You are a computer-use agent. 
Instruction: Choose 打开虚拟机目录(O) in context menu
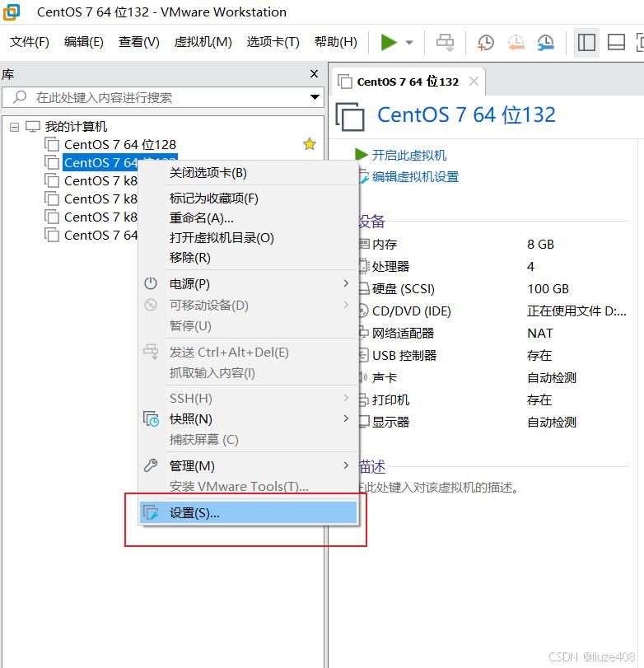(249, 238)
